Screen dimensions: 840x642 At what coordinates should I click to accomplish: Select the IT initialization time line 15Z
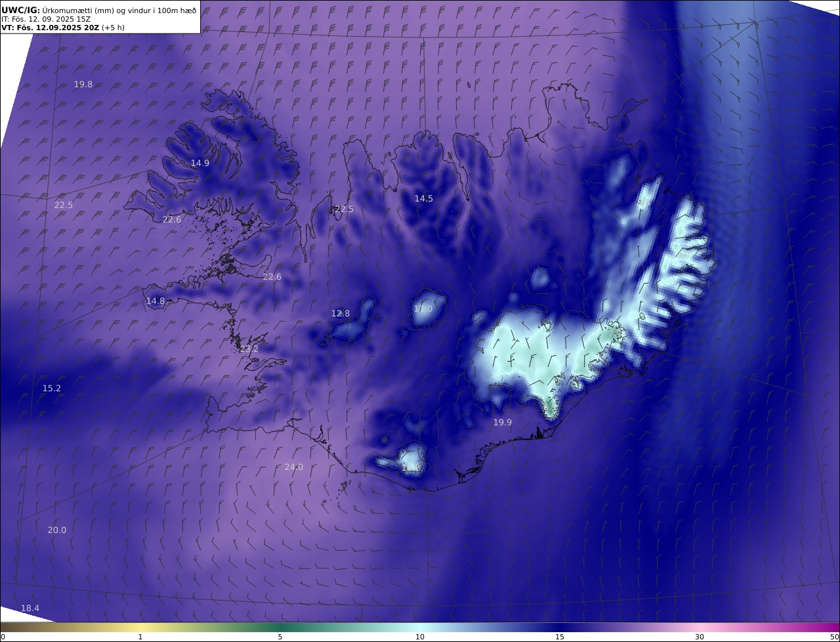click(46, 19)
